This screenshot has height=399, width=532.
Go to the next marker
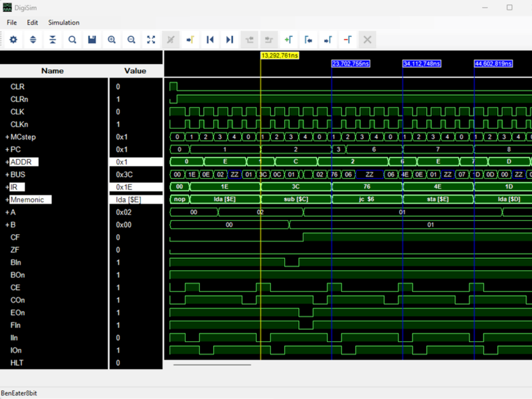pos(328,40)
